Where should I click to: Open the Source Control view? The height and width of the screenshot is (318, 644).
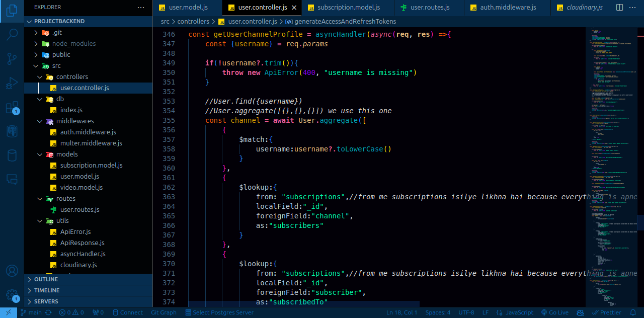(12, 59)
